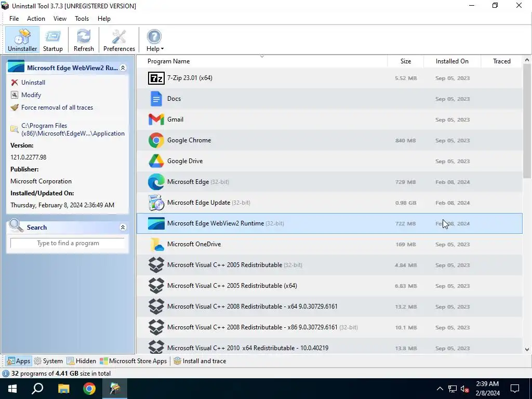This screenshot has width=532, height=399.
Task: Select the Microsoft Edge Update icon
Action: coord(156,203)
